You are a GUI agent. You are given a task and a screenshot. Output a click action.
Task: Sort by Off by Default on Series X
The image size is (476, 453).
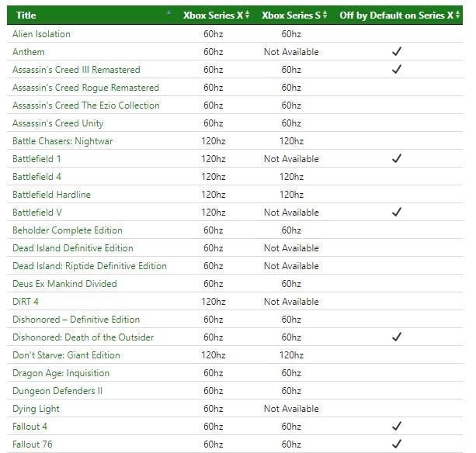tap(399, 16)
